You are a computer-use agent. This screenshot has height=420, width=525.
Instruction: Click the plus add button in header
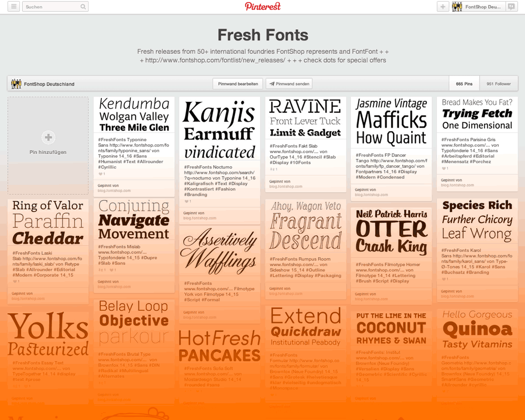click(443, 7)
